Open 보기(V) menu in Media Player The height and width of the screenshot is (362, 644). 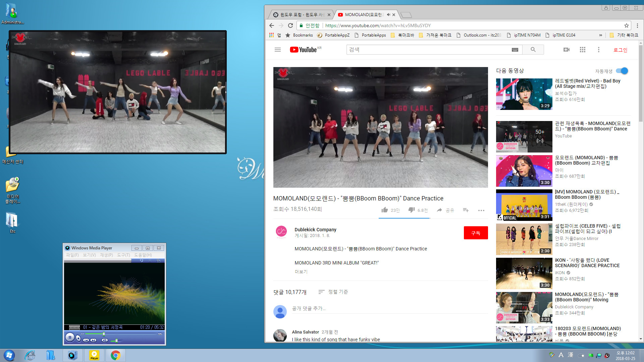[89, 255]
